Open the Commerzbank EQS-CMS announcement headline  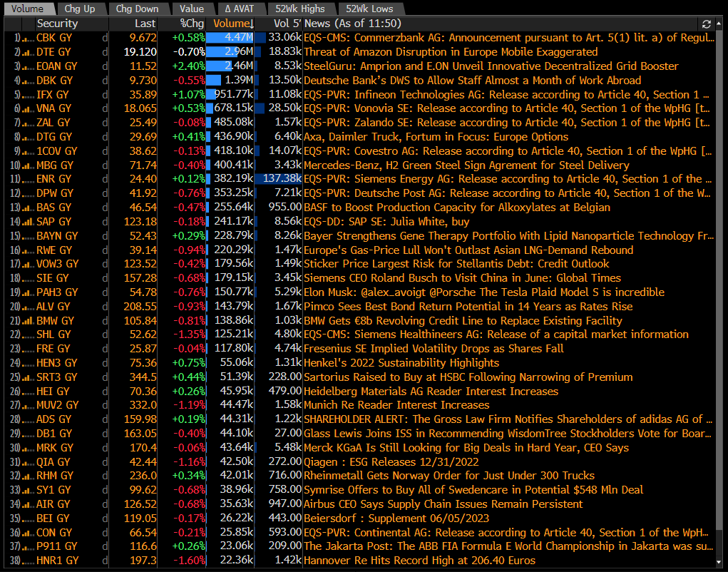[509, 38]
